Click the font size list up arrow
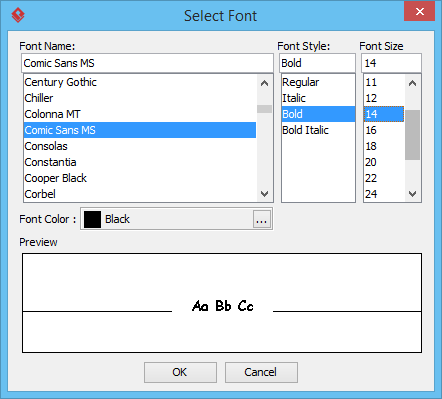Screen dimensions: 442x399 412,83
